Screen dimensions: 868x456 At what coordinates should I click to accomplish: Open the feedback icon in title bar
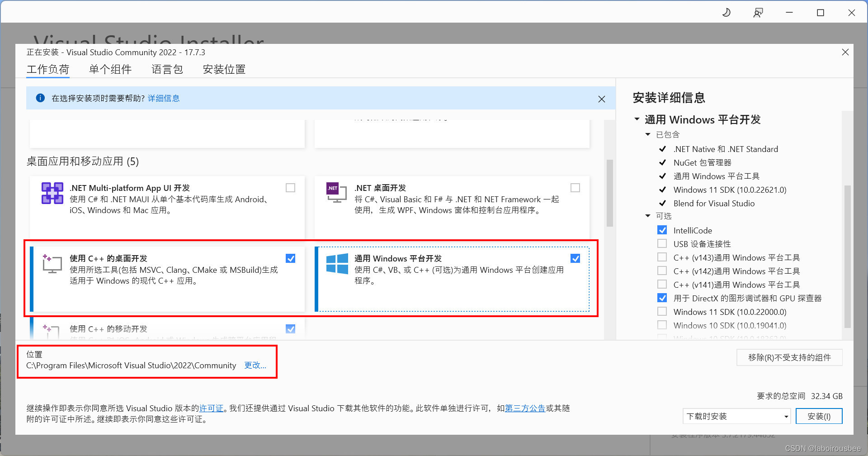pos(758,12)
